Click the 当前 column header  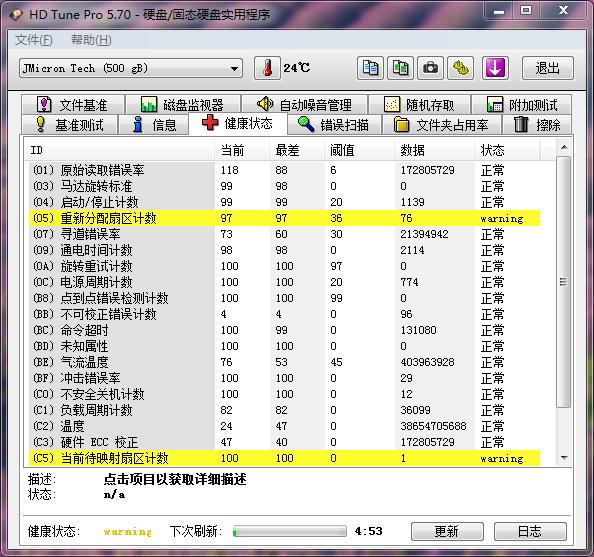[x=242, y=150]
